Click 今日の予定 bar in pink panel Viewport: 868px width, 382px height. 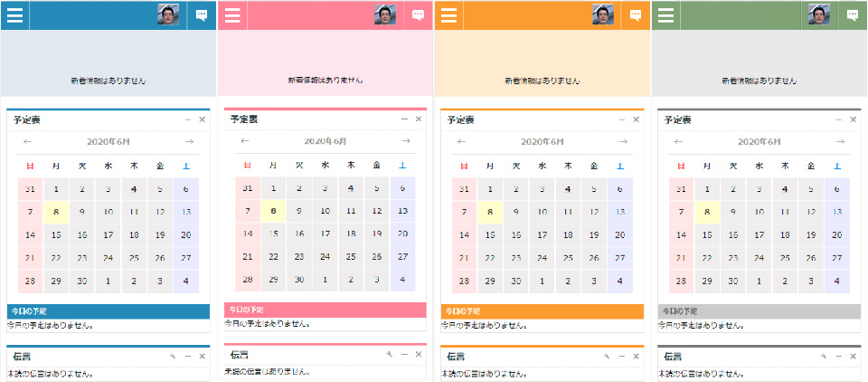point(325,310)
